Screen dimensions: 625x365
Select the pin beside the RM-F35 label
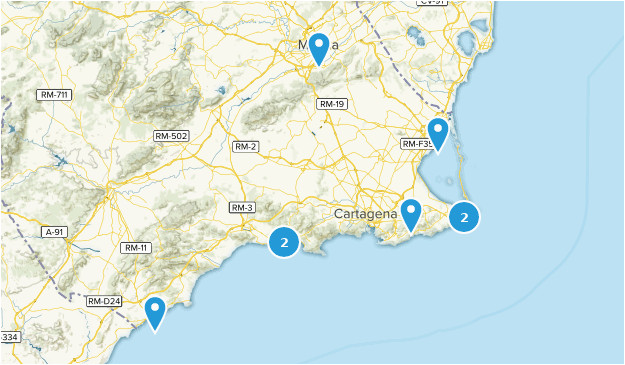tap(438, 135)
